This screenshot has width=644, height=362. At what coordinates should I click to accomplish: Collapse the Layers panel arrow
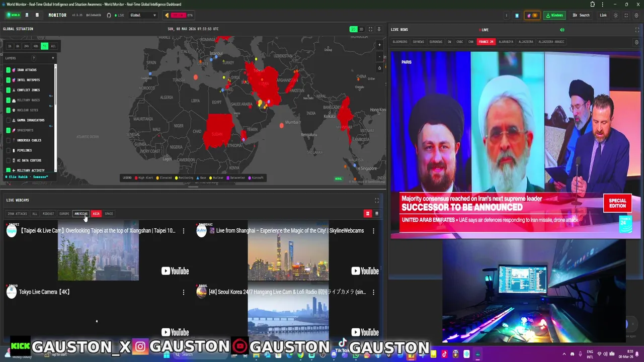click(x=53, y=58)
